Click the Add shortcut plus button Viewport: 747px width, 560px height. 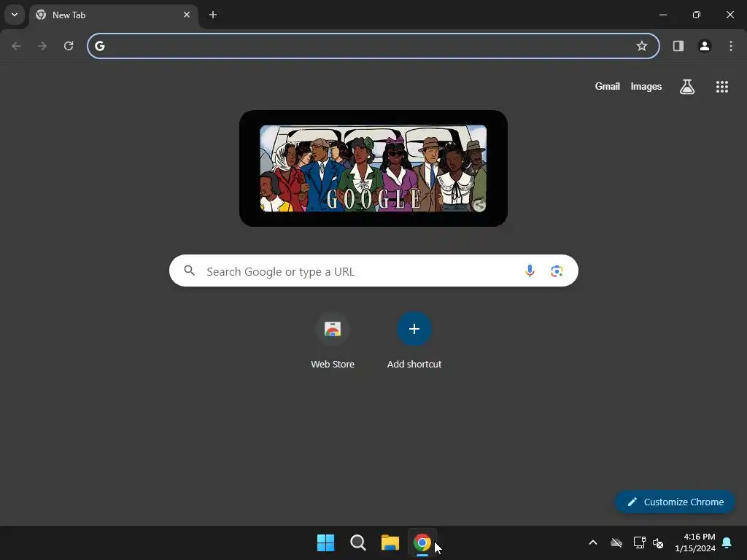click(414, 329)
